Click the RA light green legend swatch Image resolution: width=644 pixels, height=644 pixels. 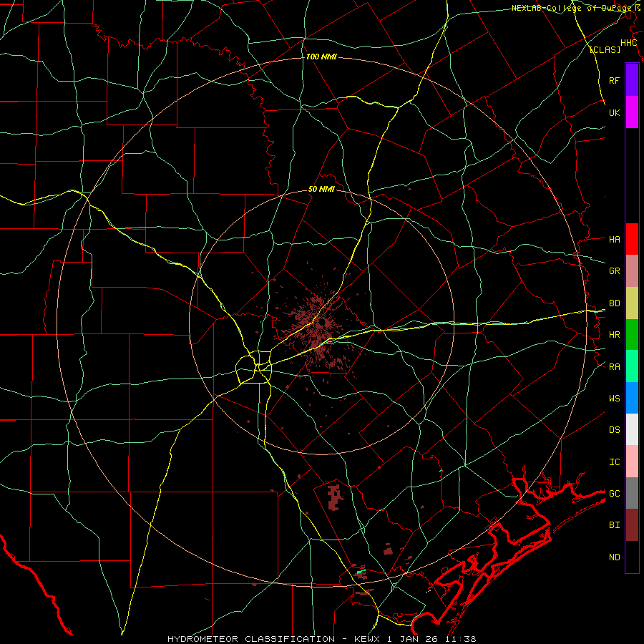click(632, 366)
